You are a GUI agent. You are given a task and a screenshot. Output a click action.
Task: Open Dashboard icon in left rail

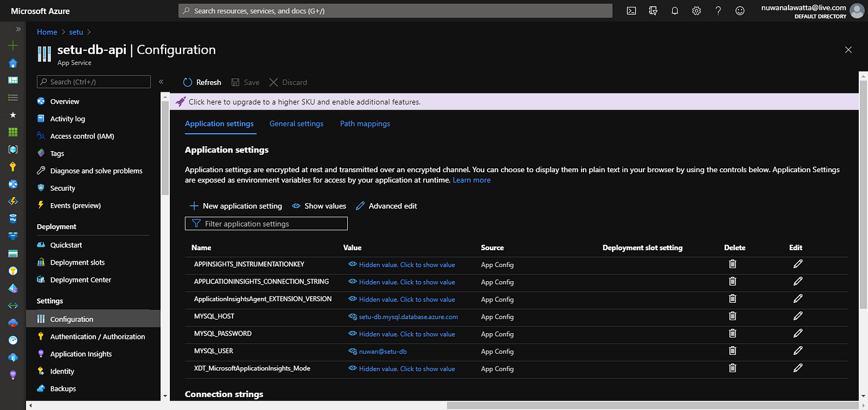13,81
